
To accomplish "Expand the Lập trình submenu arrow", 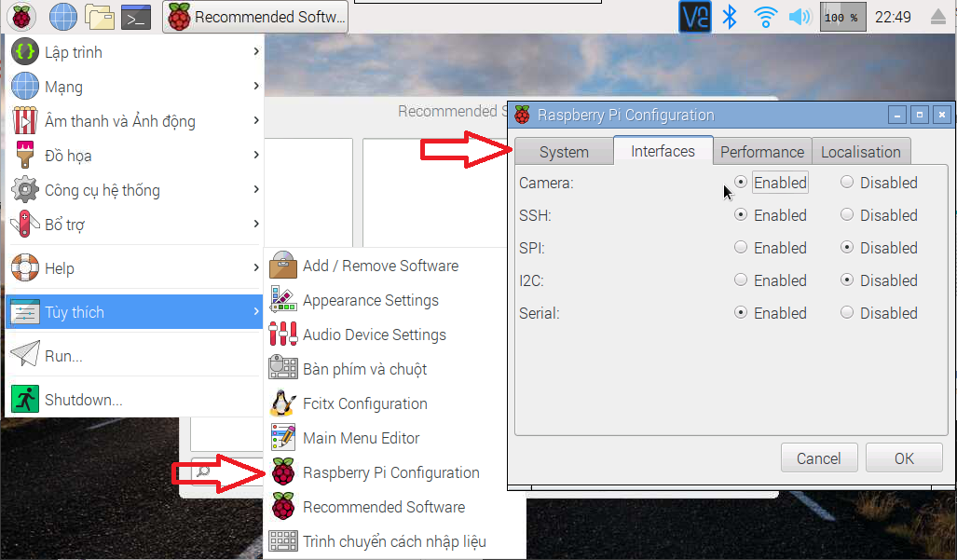I will point(256,52).
